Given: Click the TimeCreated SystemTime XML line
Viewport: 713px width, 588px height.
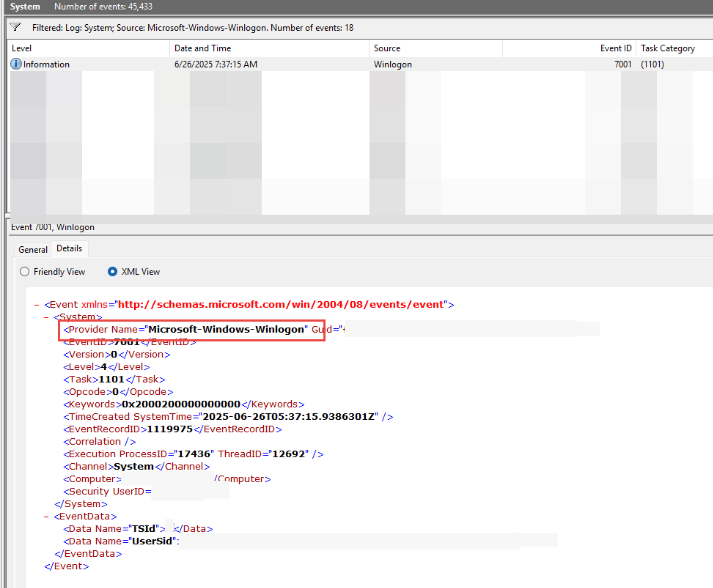Looking at the screenshot, I should [x=228, y=417].
